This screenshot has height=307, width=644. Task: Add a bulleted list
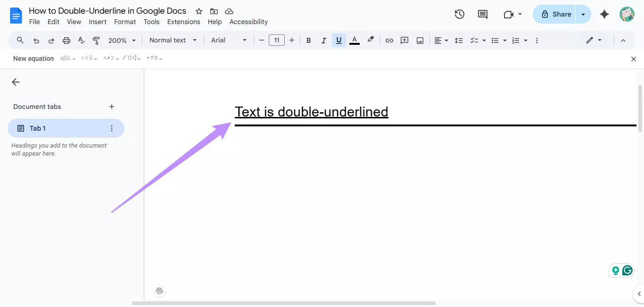coord(495,40)
